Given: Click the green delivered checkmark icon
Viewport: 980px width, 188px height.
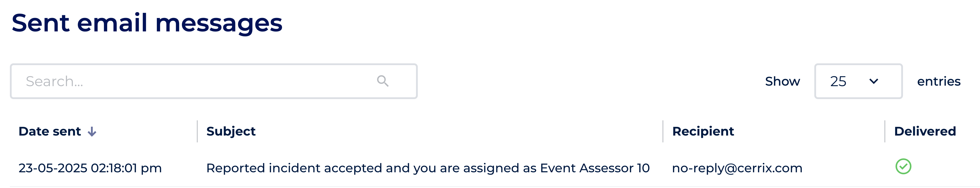Looking at the screenshot, I should (x=903, y=167).
